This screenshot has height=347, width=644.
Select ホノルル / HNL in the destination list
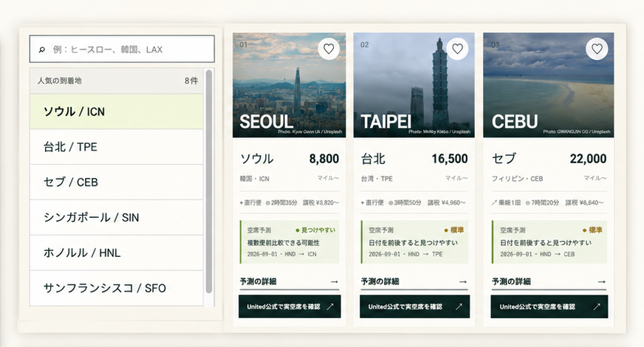(x=117, y=253)
